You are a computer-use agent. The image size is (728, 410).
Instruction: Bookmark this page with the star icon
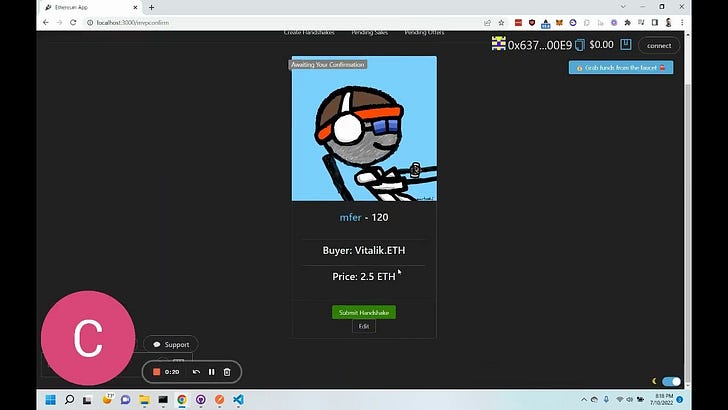tap(501, 22)
